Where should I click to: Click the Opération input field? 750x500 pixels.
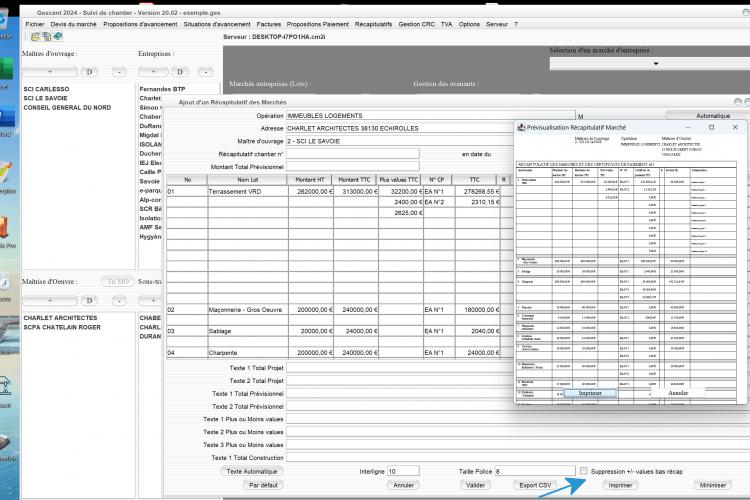(x=430, y=116)
